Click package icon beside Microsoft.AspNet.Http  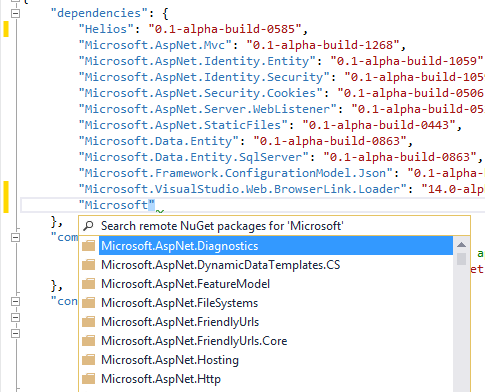point(89,379)
